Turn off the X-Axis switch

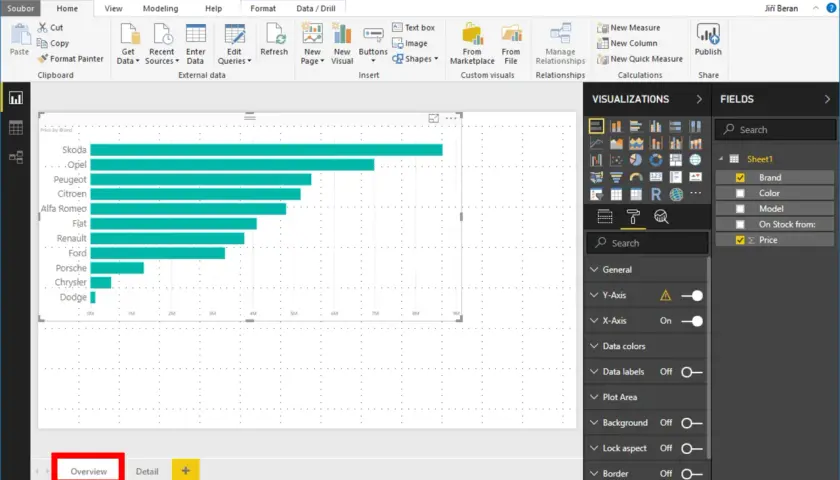pos(692,321)
